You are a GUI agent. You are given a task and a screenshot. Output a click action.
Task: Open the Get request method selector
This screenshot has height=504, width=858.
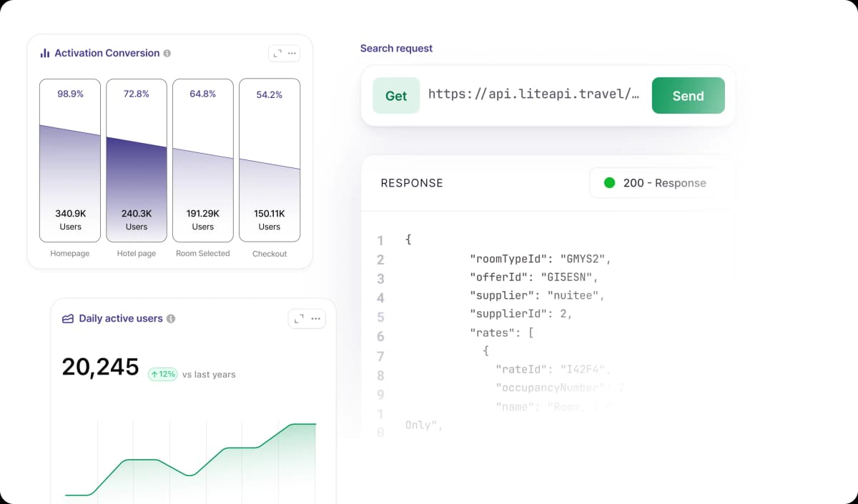coord(396,96)
